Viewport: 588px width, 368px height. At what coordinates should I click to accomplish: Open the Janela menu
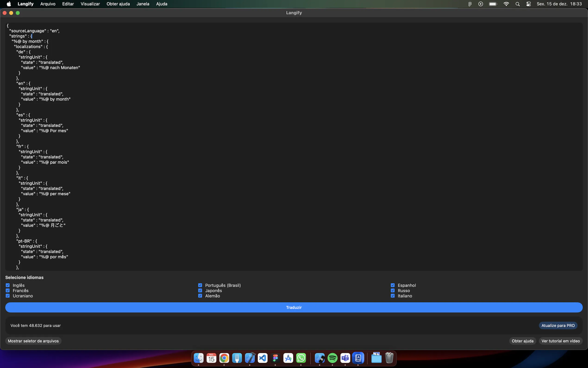pos(143,4)
